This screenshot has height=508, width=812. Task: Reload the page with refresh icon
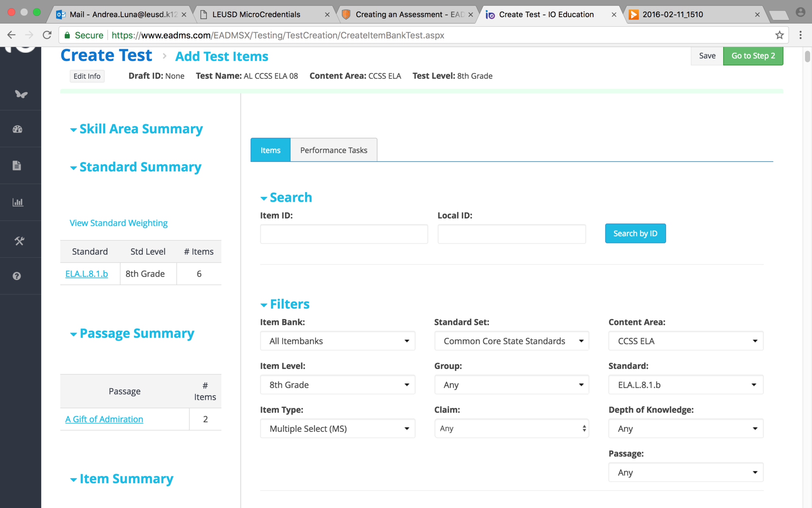[x=47, y=35]
